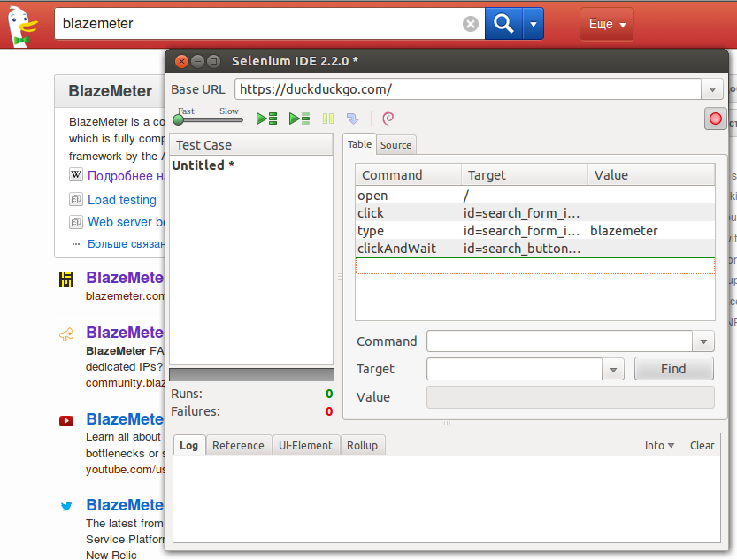Image resolution: width=737 pixels, height=560 pixels.
Task: Edit the Base URL field
Action: (x=468, y=89)
